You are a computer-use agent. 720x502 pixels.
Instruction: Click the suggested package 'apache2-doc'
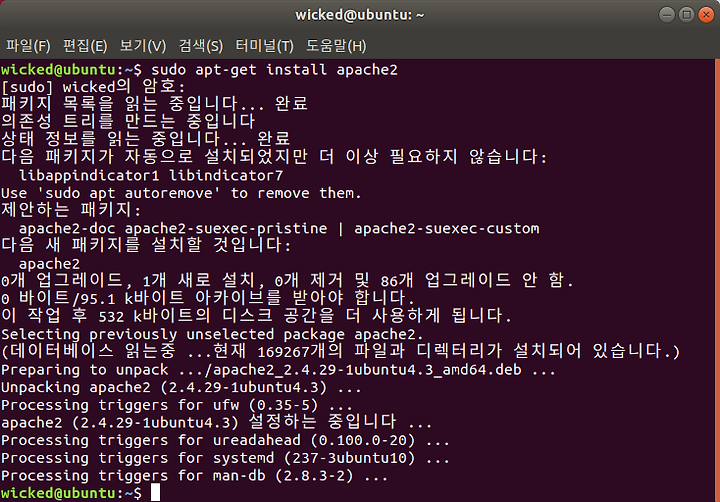tap(67, 228)
